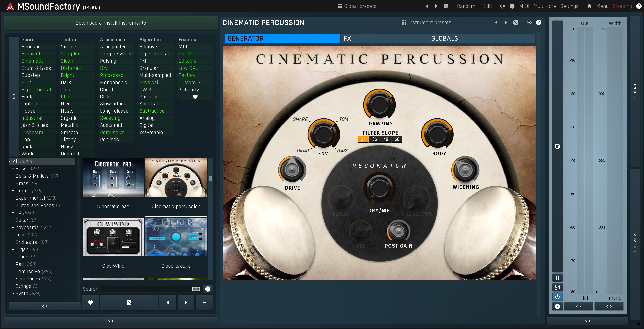Click the speaker audio icon in top bar
This screenshot has width=644, height=329.
click(502, 6)
